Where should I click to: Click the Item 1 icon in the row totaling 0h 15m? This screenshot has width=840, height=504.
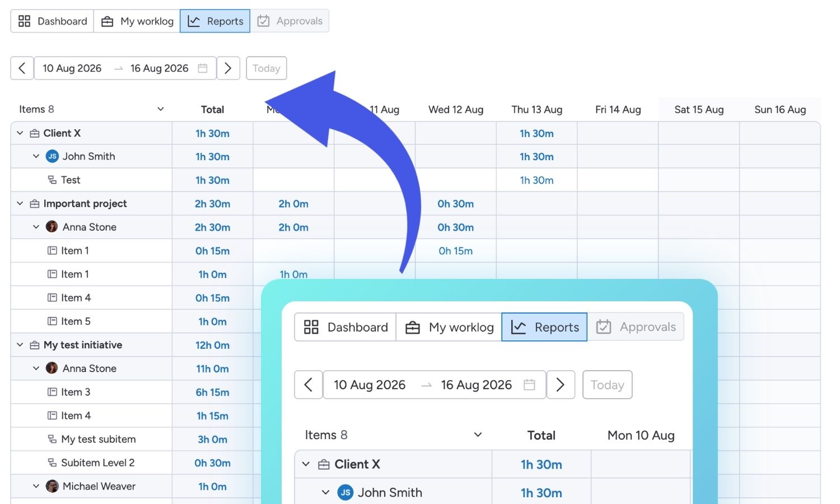(52, 251)
